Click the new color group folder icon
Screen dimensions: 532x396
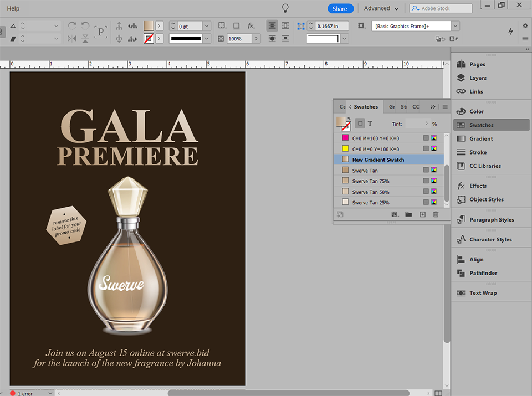pyautogui.click(x=408, y=214)
